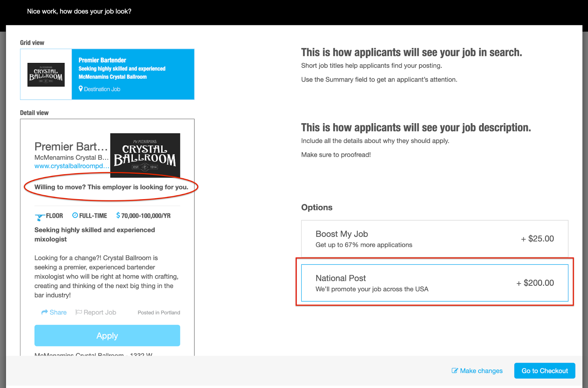The image size is (588, 388).
Task: Click the Share arrow icon
Action: pos(44,312)
